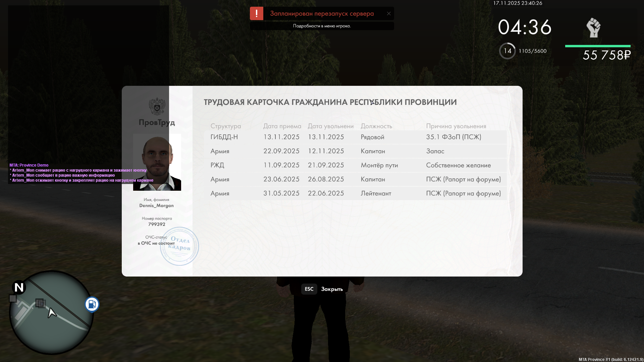644x362 pixels.
Task: Click the red exclamation alert icon
Action: point(257,14)
